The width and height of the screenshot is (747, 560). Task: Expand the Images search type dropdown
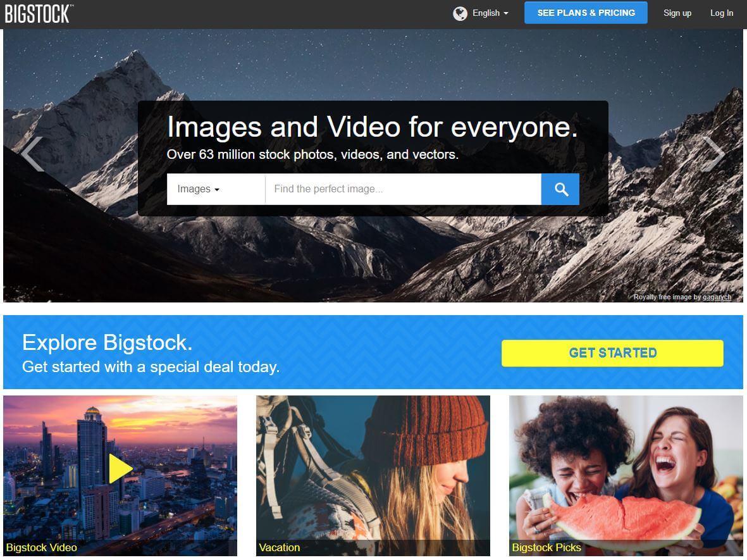coord(216,189)
